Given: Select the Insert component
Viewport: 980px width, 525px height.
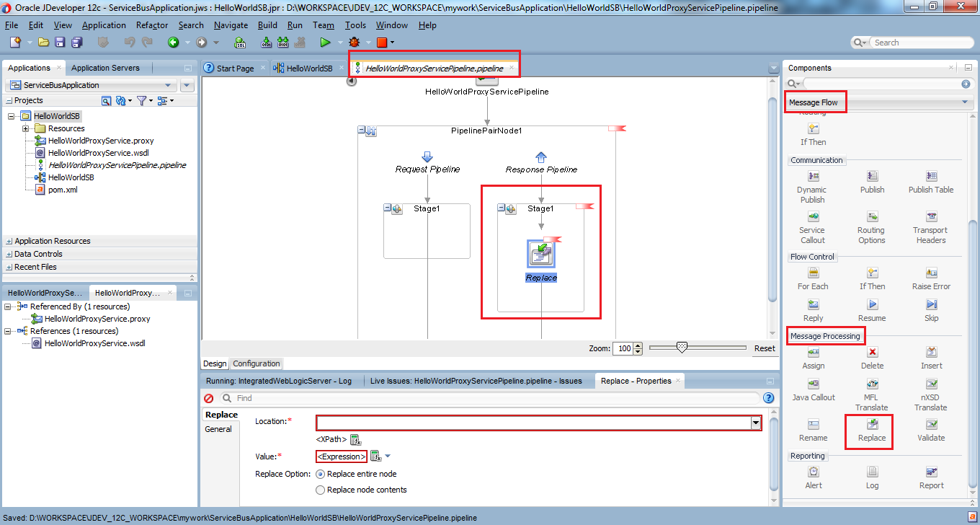Looking at the screenshot, I should coord(931,358).
